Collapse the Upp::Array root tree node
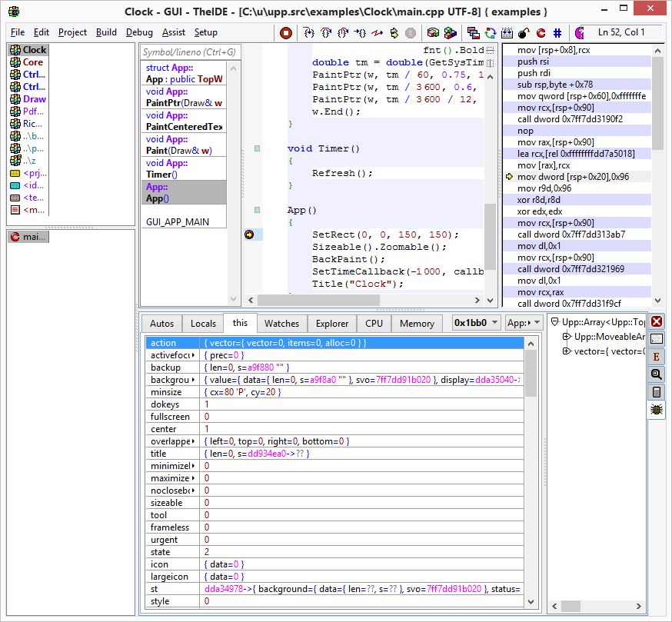The height and width of the screenshot is (622, 672). coord(555,323)
